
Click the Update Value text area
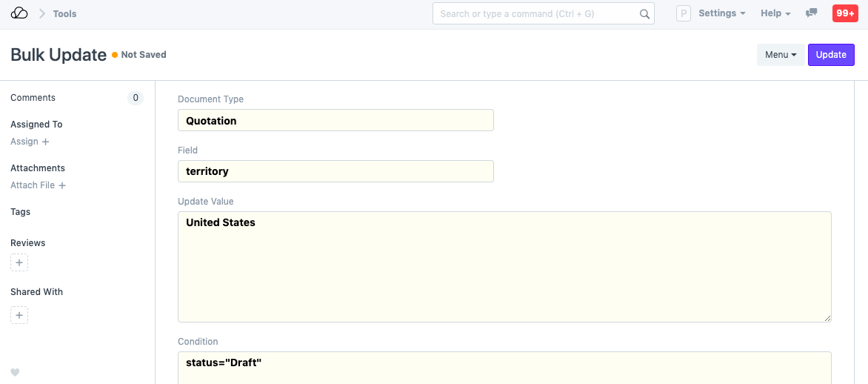coord(504,267)
